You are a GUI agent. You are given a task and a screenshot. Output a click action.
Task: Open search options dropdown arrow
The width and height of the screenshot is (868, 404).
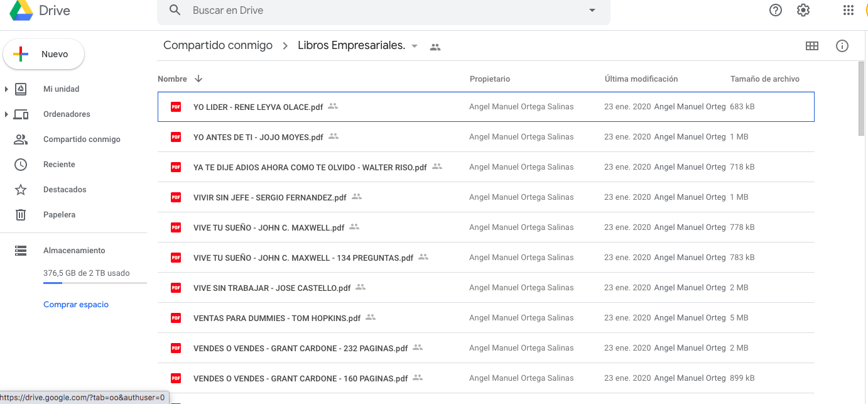(592, 11)
